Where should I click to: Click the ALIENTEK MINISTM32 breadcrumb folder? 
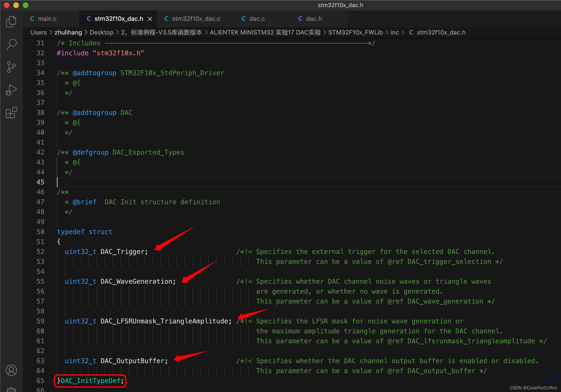(265, 32)
